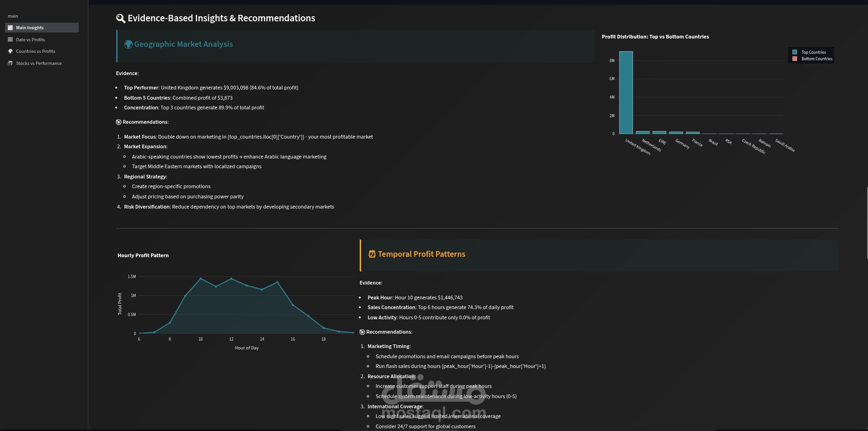Click the Marketing Timing recommendation label
The width and height of the screenshot is (868, 431).
389,346
